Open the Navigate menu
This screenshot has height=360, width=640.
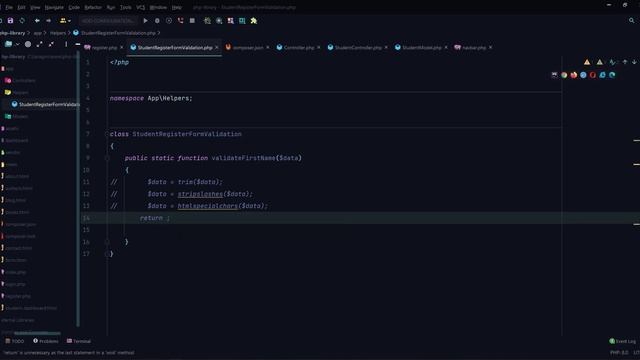(x=54, y=7)
